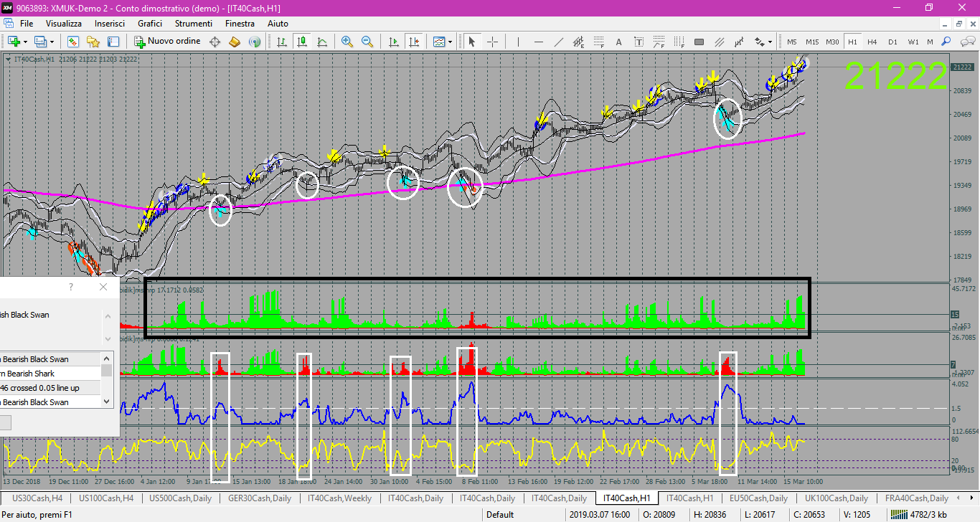The image size is (980, 522).
Task: Open the File menu
Action: point(27,24)
